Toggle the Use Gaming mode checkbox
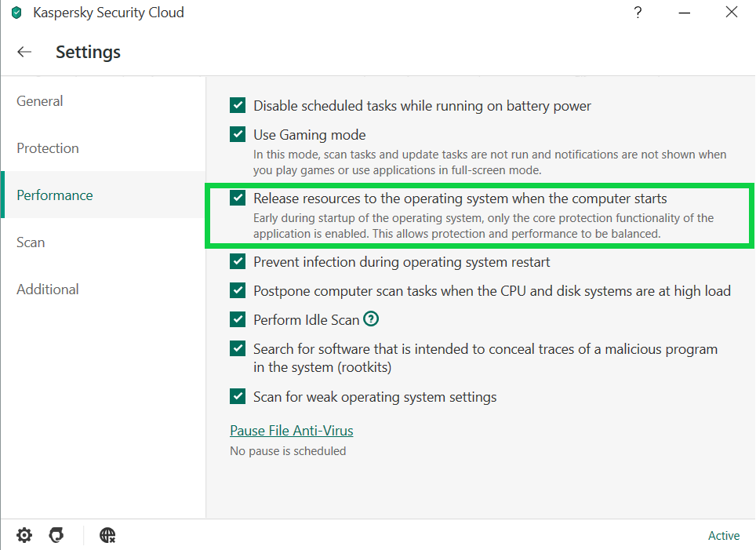 pyautogui.click(x=238, y=134)
